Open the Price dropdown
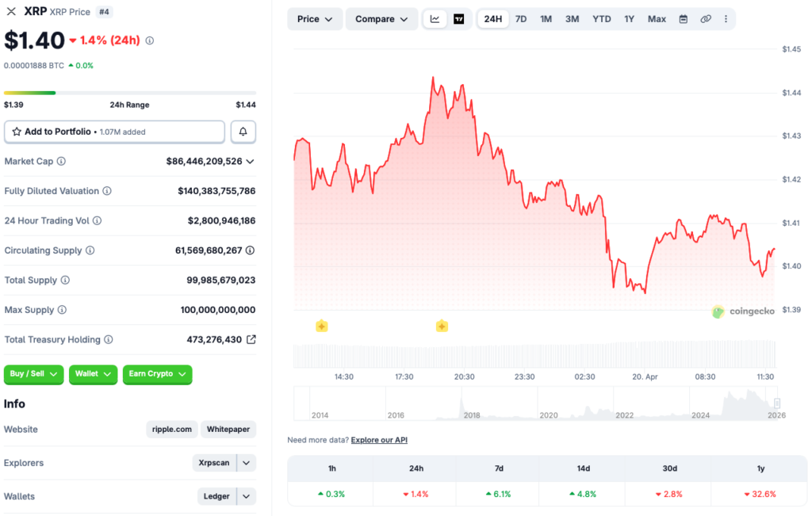 pos(314,18)
